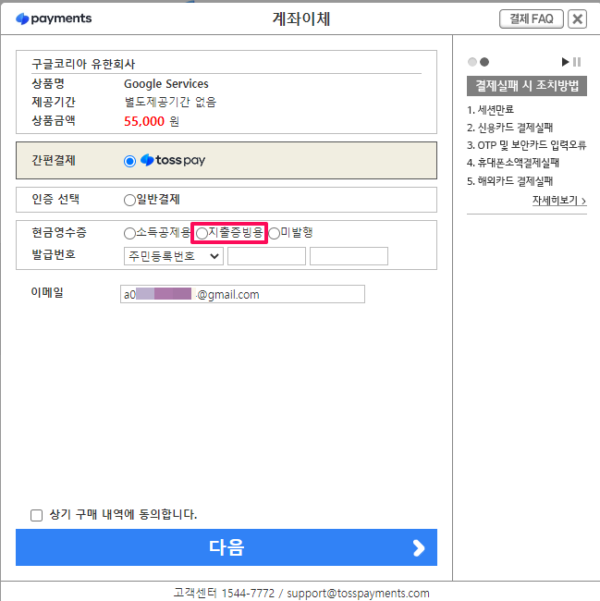Viewport: 600px width, 601px height.
Task: Open the 자세히보기 link
Action: (x=559, y=200)
